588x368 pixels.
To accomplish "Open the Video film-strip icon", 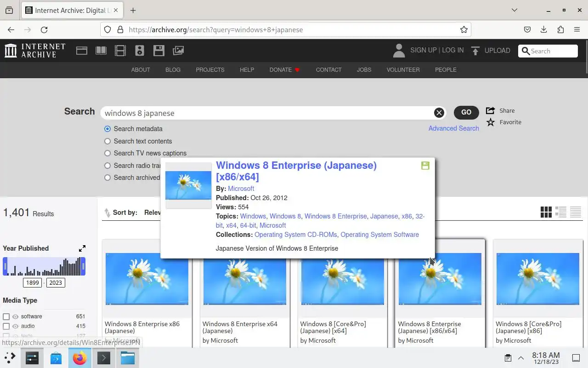I will click(x=120, y=51).
